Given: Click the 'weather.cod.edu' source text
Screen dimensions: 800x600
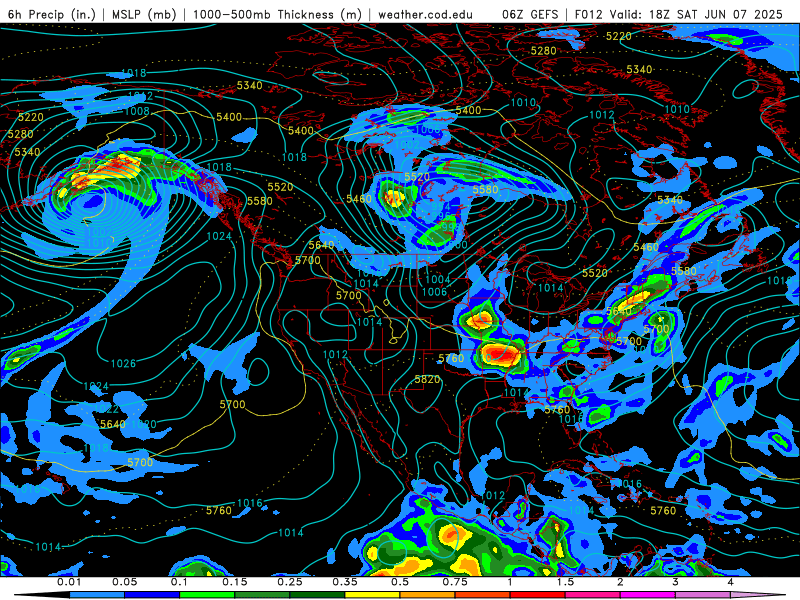Looking at the screenshot, I should (425, 14).
